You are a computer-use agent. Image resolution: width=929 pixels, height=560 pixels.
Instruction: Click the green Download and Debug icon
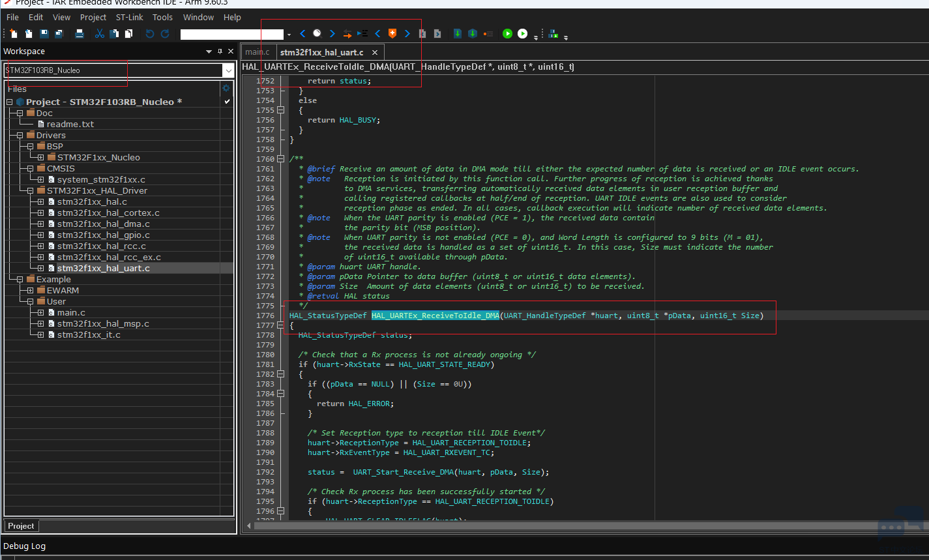507,34
